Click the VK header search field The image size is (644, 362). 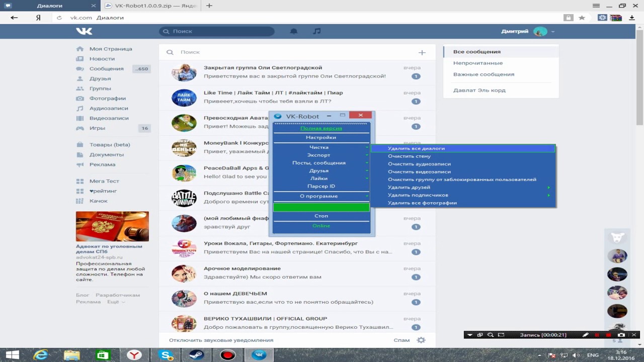coord(217,31)
